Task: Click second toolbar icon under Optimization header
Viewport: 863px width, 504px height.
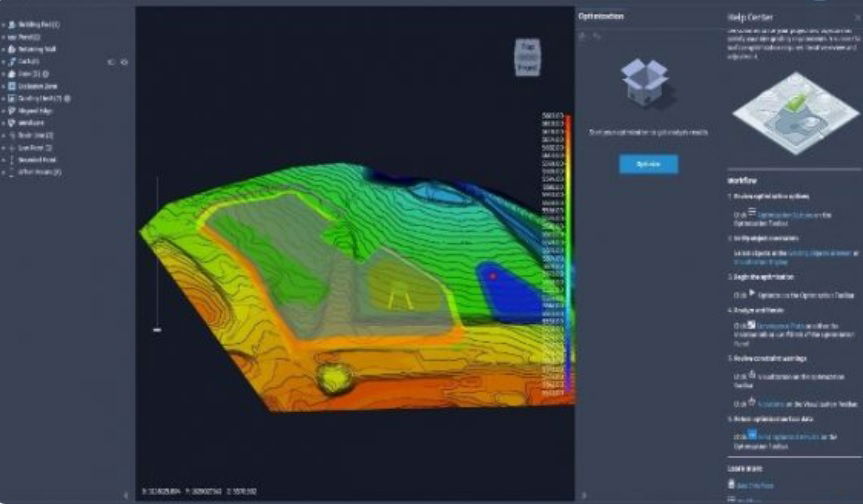Action: coord(597,36)
